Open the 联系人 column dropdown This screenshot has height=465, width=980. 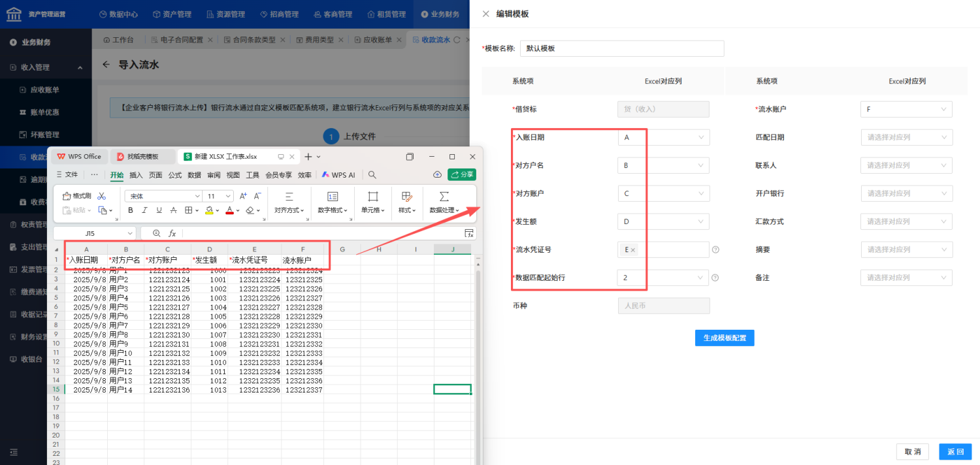pyautogui.click(x=906, y=165)
